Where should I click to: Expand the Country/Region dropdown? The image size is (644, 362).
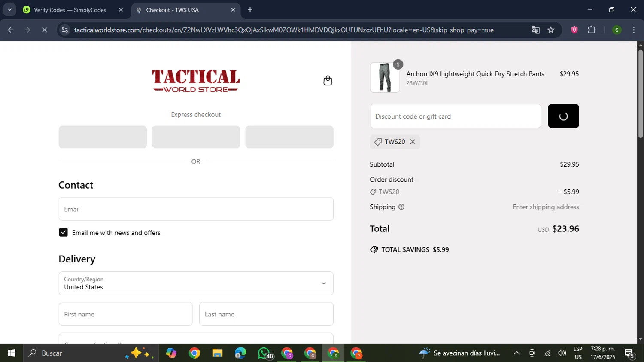point(196,283)
